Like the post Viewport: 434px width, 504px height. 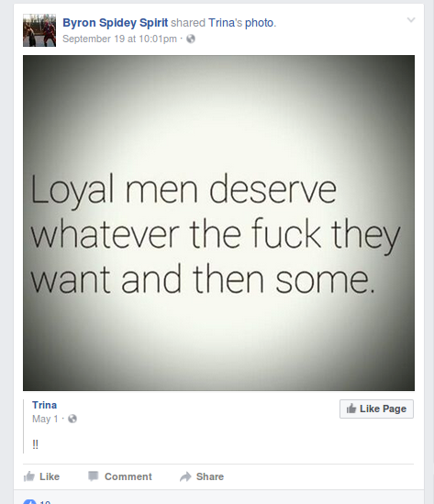tap(42, 476)
